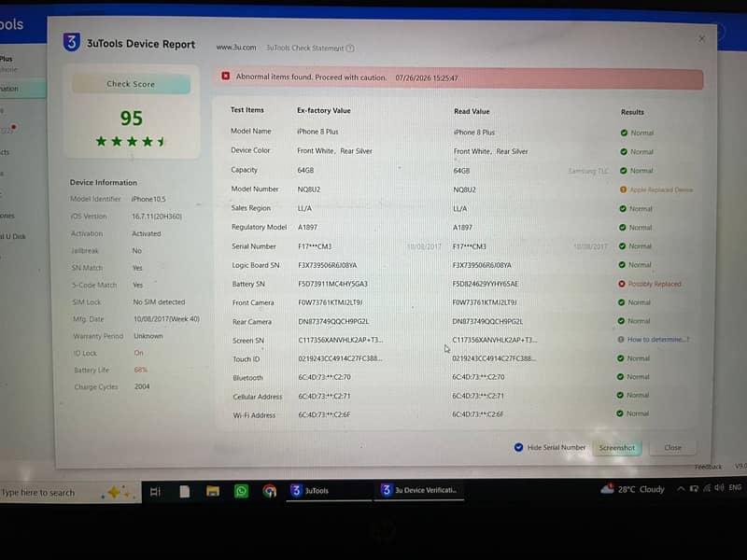747x560 pixels.
Task: Click the Apple Replaced Device result text
Action: click(661, 189)
